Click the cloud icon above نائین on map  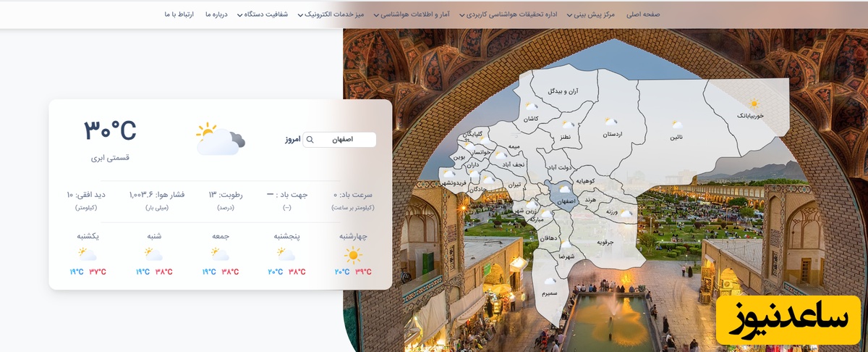[x=676, y=125]
